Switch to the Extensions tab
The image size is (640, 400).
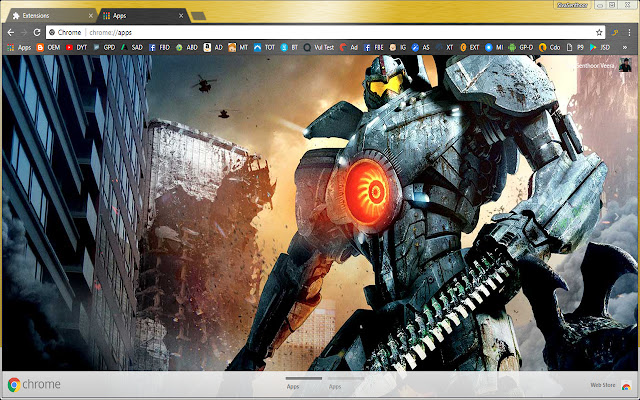pyautogui.click(x=49, y=16)
